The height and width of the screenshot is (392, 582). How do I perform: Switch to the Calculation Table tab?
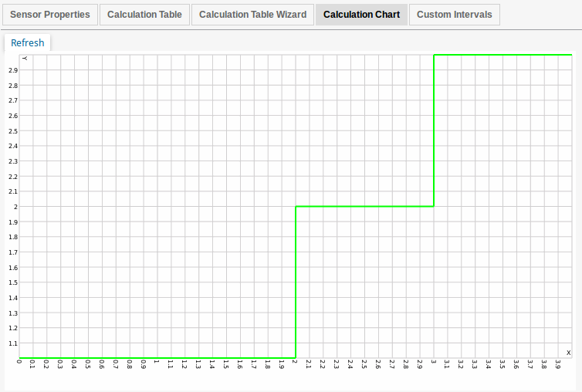point(144,15)
